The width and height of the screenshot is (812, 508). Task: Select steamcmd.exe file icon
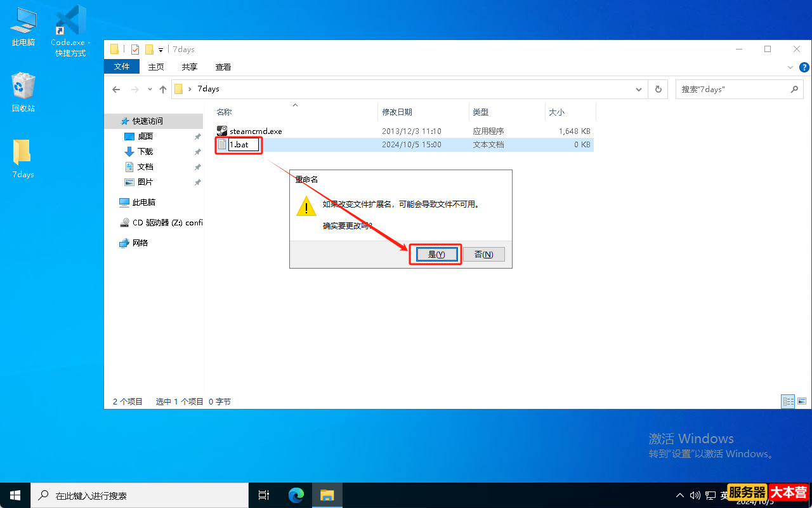pyautogui.click(x=222, y=131)
